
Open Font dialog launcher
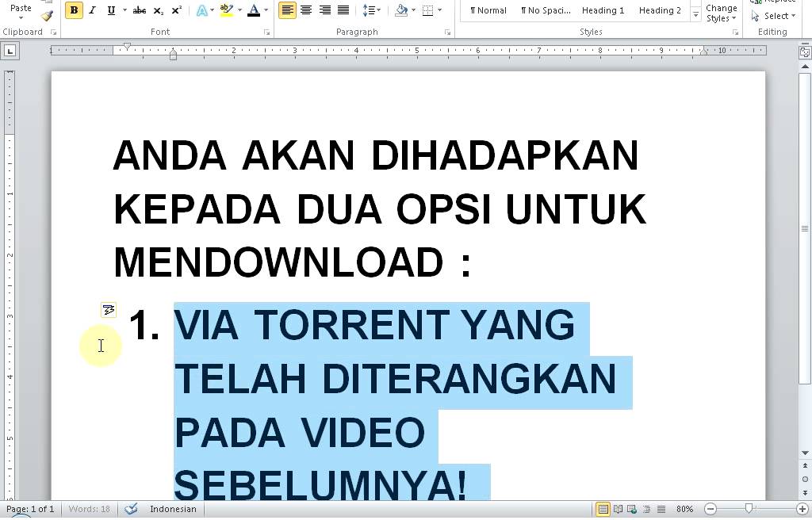[266, 32]
